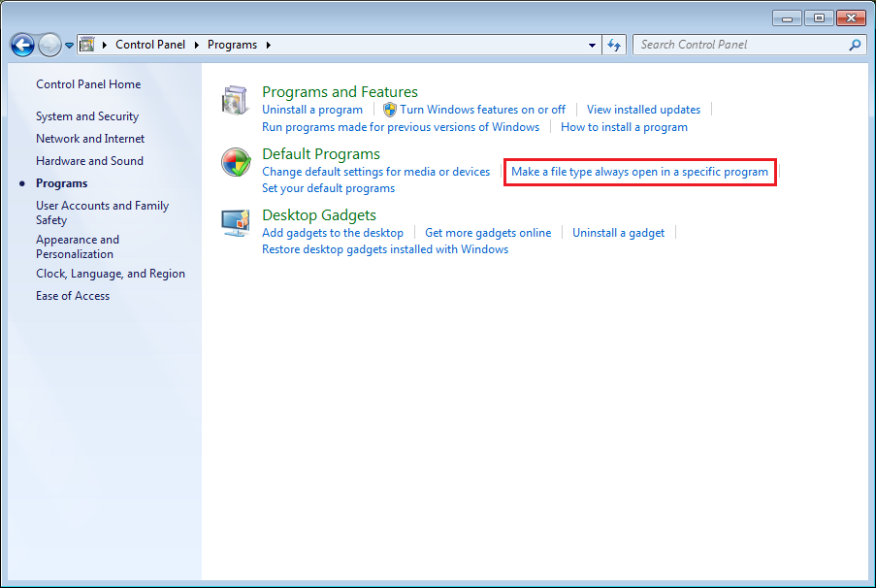Open the address bar history dropdown

click(x=592, y=46)
